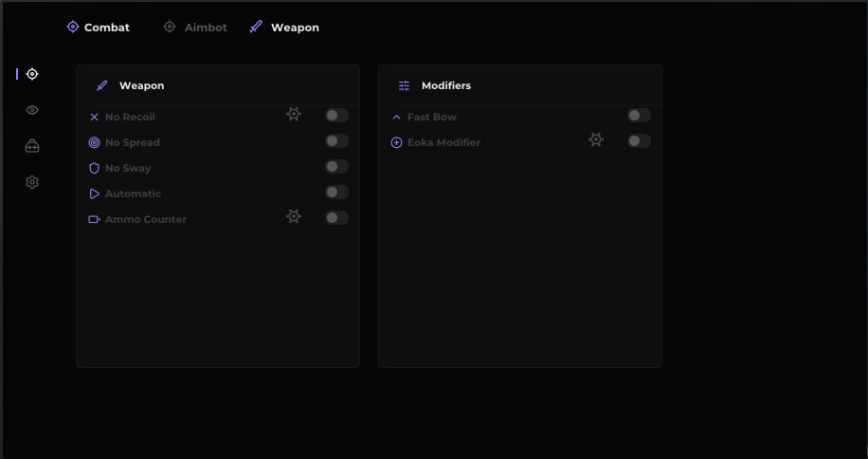Click the Modifiers panel title text

(446, 85)
